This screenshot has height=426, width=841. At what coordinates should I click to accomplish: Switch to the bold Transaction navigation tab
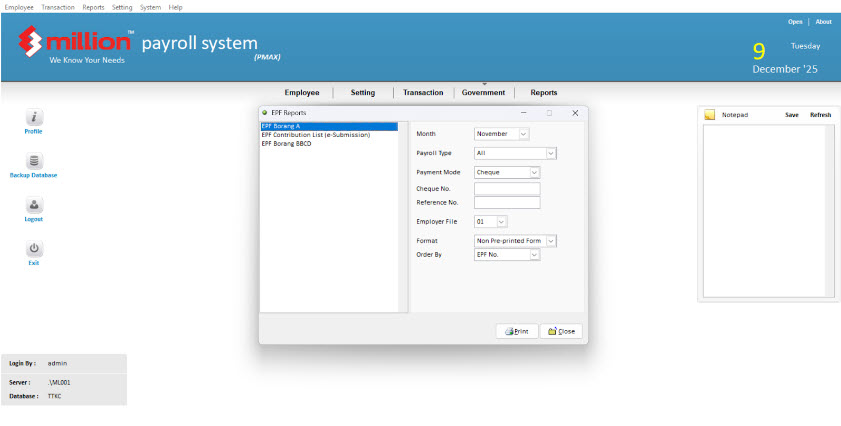[423, 92]
